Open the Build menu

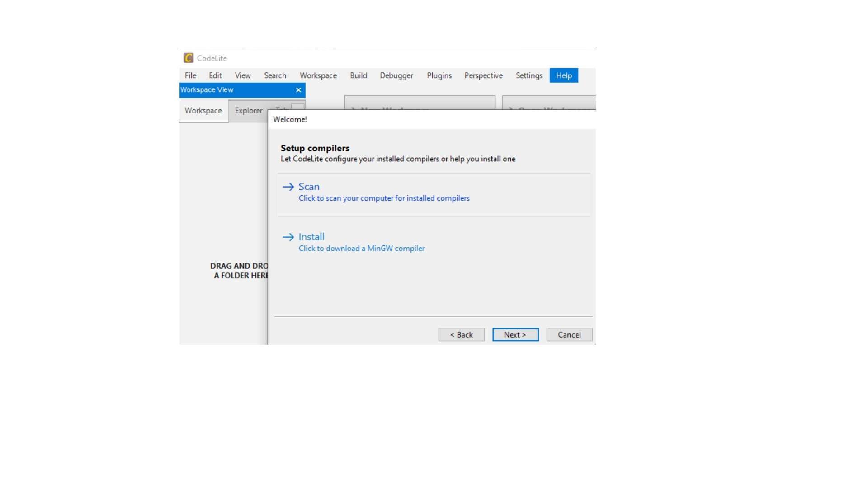point(359,75)
